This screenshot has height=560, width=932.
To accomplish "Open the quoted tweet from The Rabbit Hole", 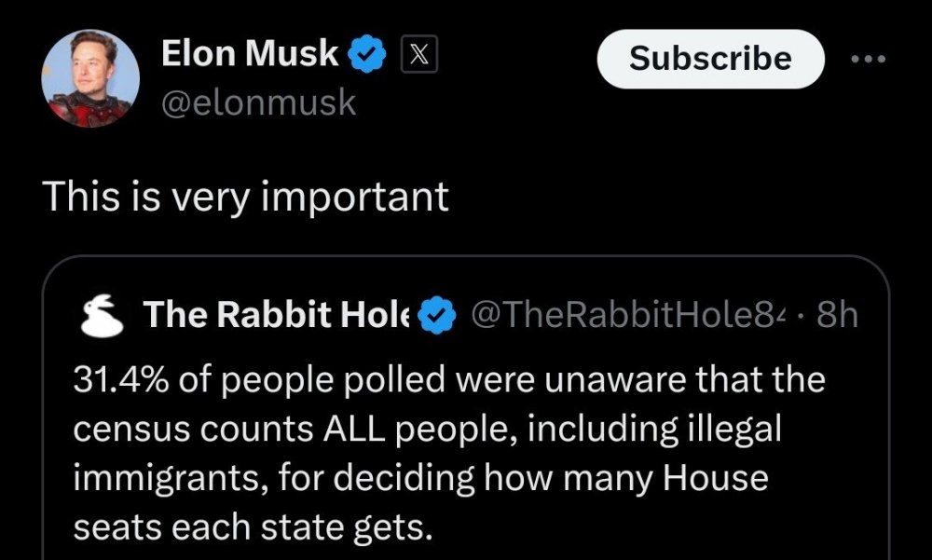I will pos(466,401).
